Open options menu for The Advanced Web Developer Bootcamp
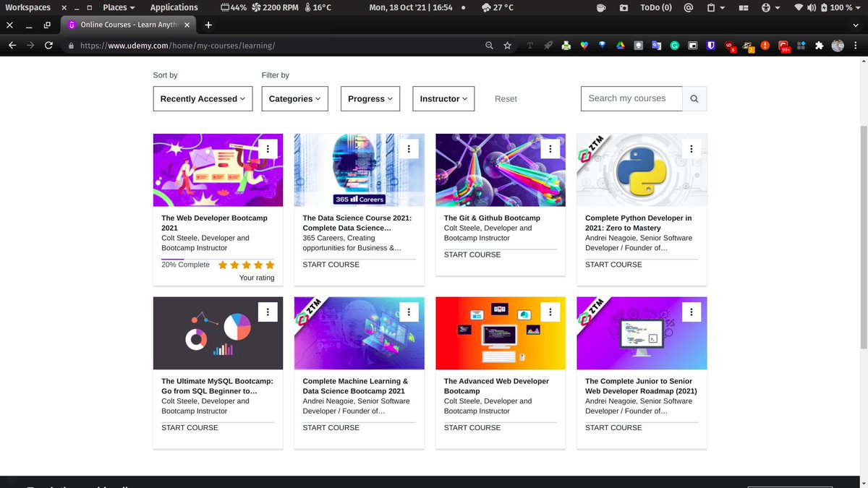The width and height of the screenshot is (868, 488). tap(550, 312)
